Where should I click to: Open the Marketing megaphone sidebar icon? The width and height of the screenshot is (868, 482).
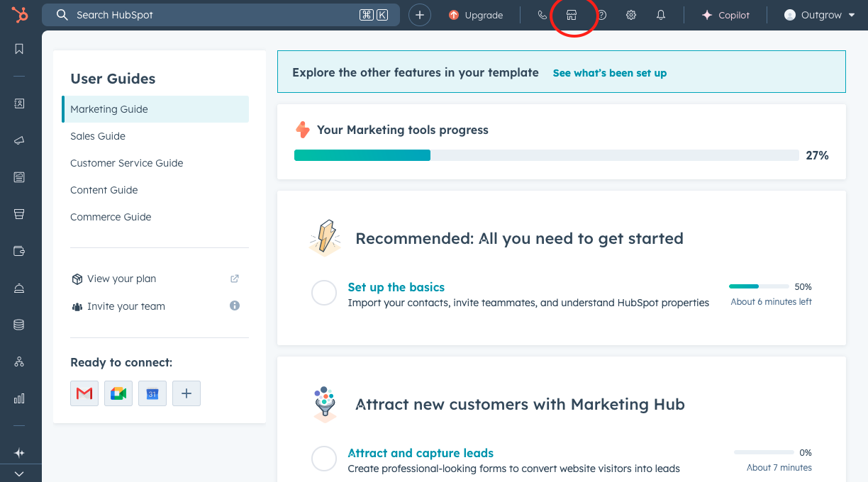[19, 140]
